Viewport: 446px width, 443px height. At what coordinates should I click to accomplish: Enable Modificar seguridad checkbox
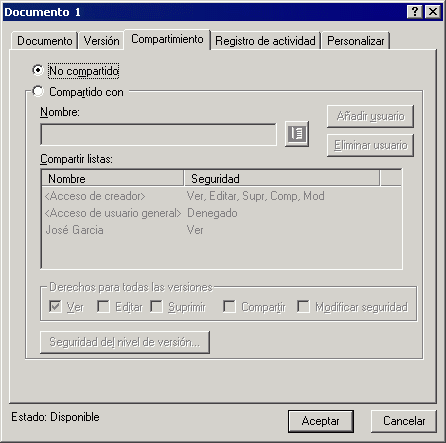pyautogui.click(x=303, y=306)
